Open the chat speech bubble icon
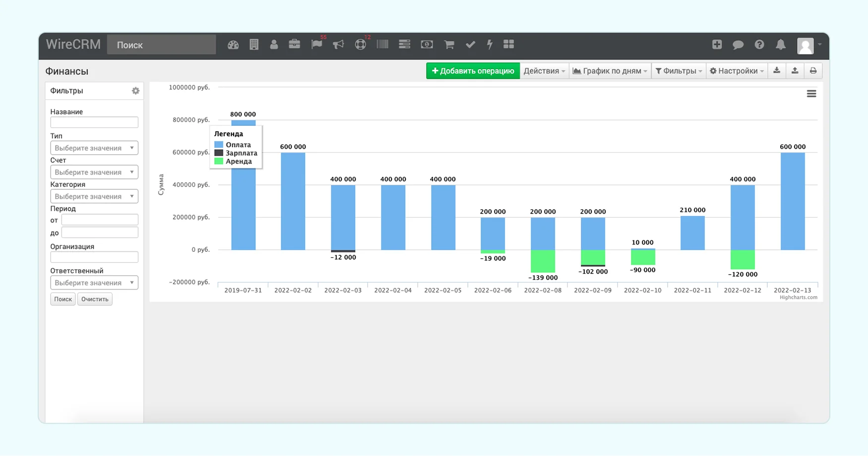The width and height of the screenshot is (868, 456). coord(738,45)
